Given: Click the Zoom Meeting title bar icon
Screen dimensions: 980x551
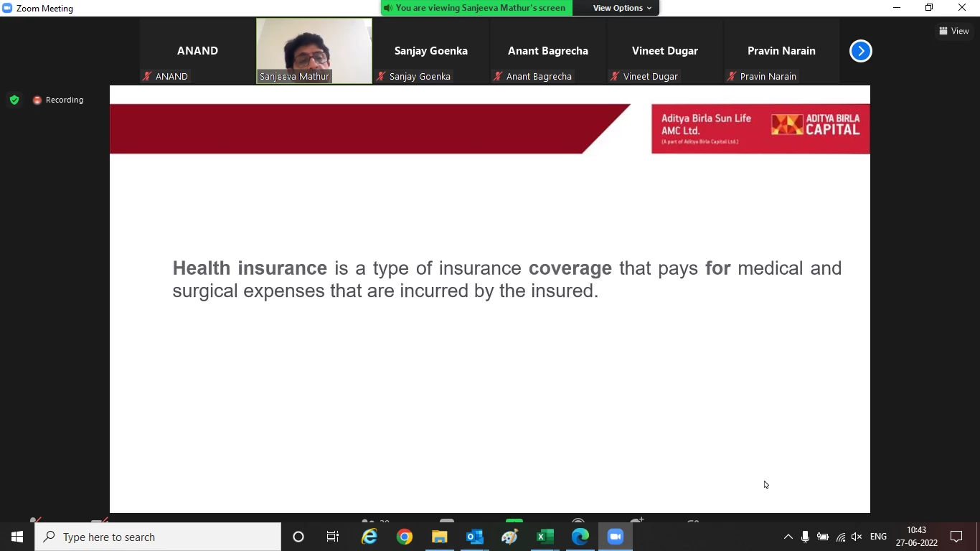Looking at the screenshot, I should [7, 8].
